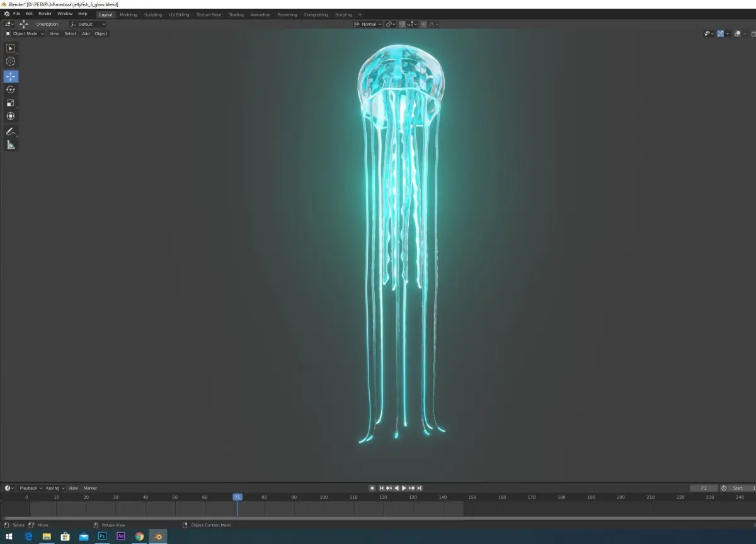
Task: Switch to the Sculpting workspace tab
Action: pyautogui.click(x=153, y=14)
